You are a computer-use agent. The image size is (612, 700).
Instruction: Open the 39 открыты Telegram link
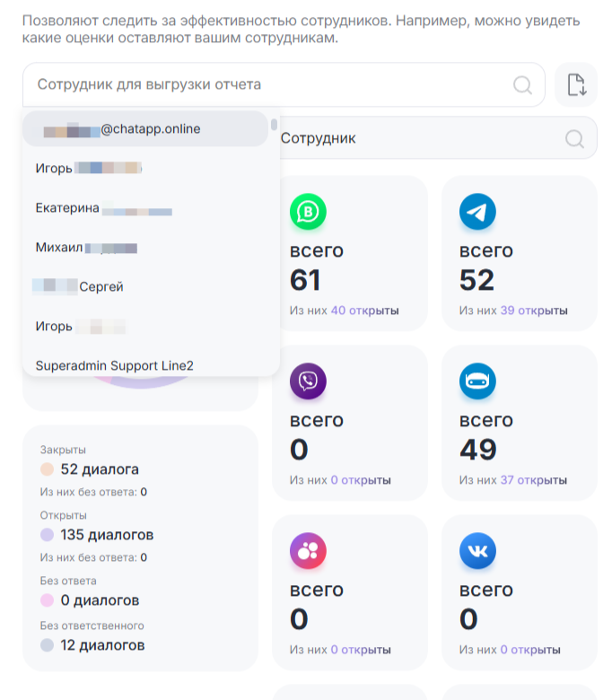(x=534, y=311)
